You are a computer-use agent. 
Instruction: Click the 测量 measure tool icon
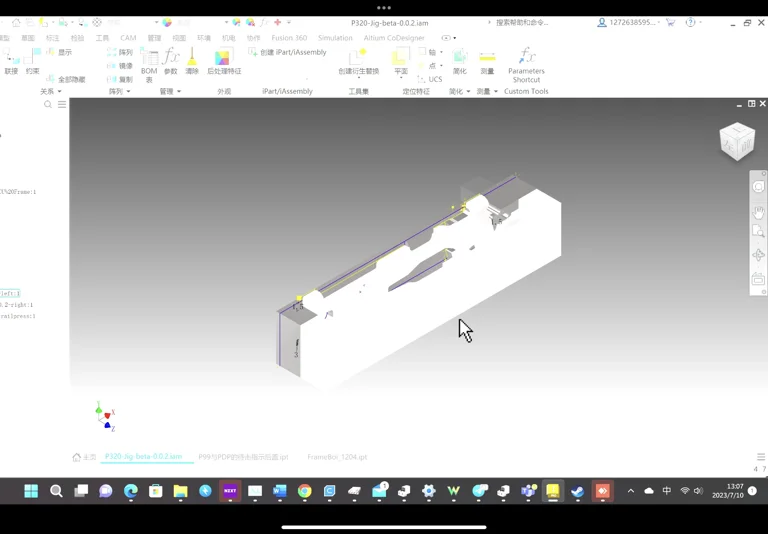click(487, 57)
